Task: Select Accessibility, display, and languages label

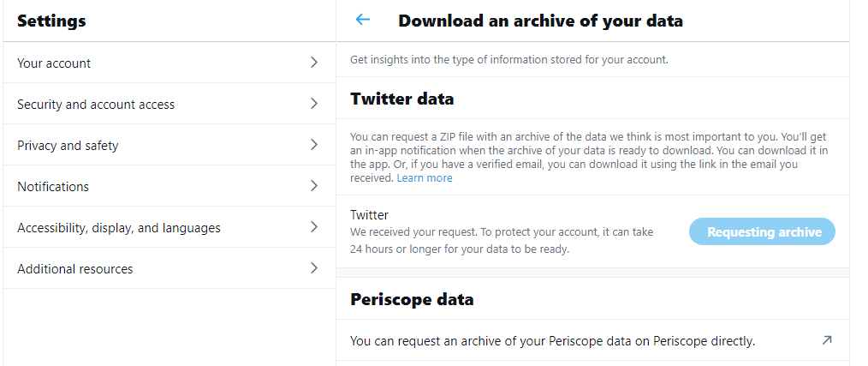Action: (x=119, y=228)
